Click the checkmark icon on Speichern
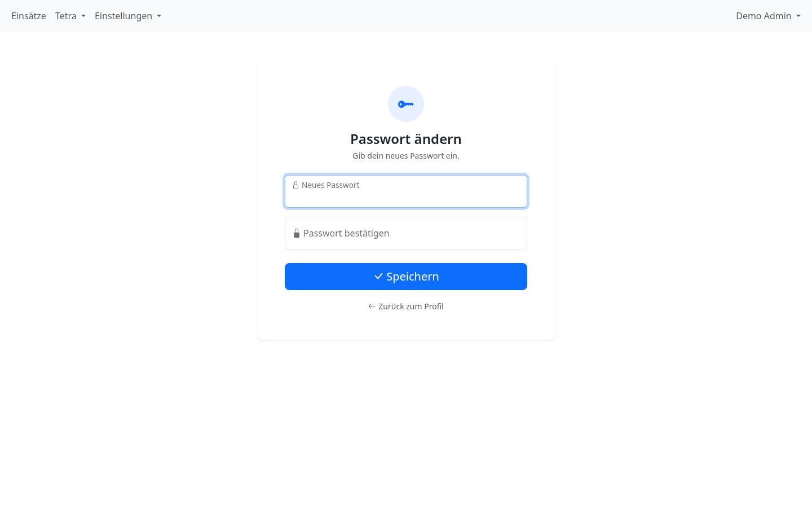This screenshot has height=508, width=812. [x=379, y=277]
